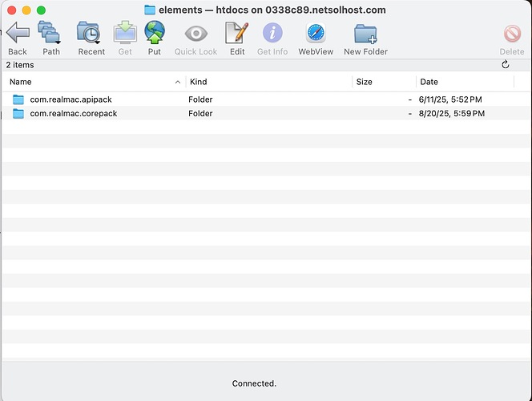532x401 pixels.
Task: Create a New Folder via toolbar
Action: [x=365, y=34]
